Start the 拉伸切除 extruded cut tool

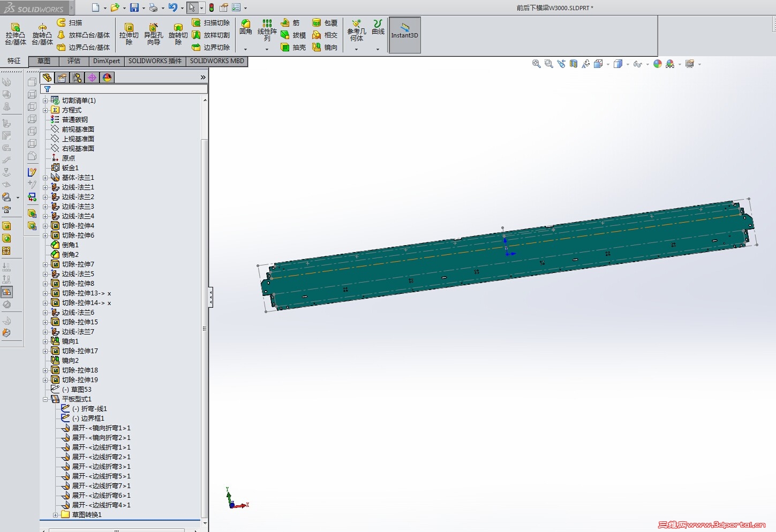click(129, 34)
